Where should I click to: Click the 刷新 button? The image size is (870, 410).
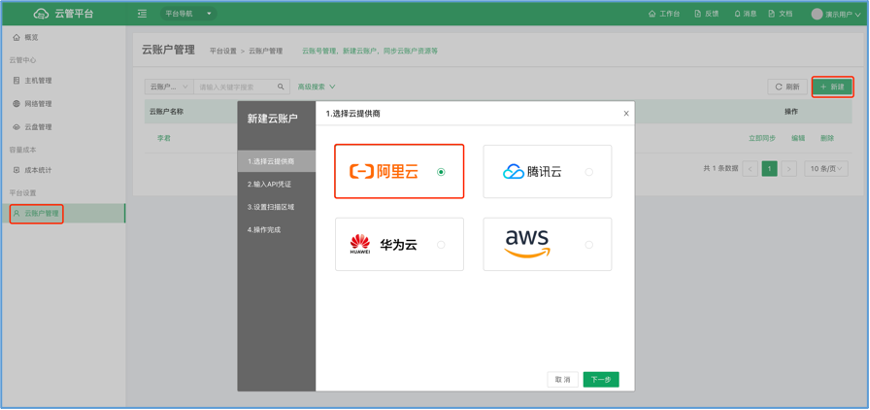pyautogui.click(x=787, y=87)
